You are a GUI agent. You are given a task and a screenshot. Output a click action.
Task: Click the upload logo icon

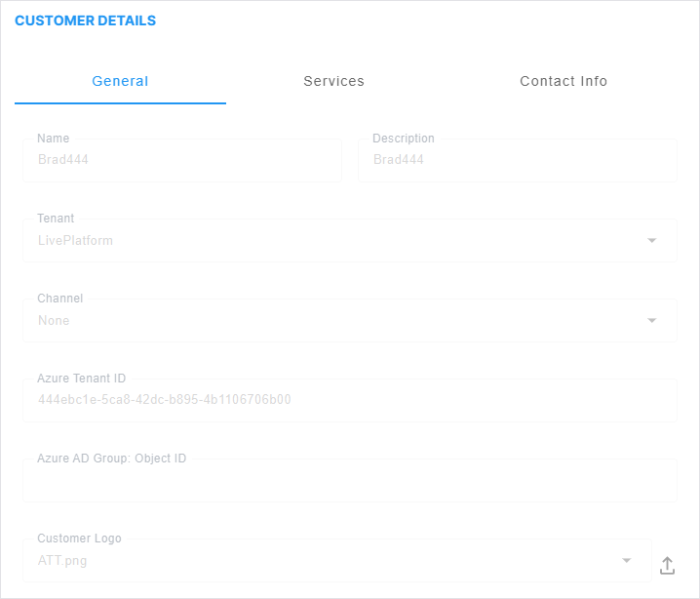click(x=667, y=565)
